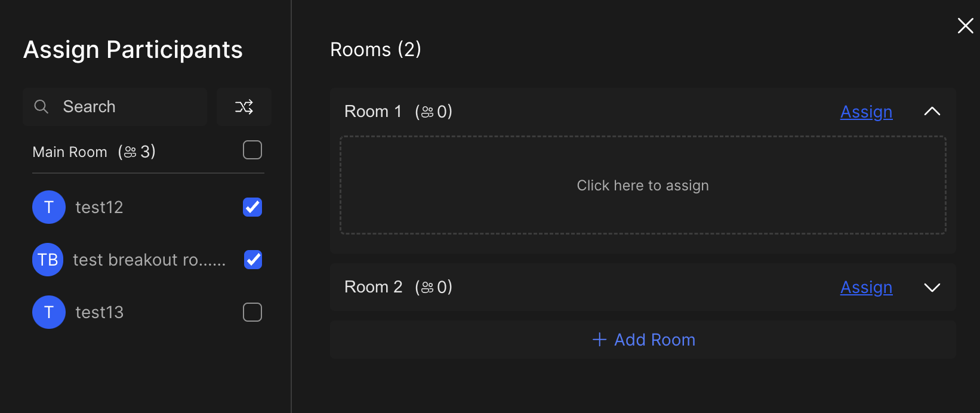The height and width of the screenshot is (413, 980).
Task: Click the Rooms (2) header
Action: coord(375,49)
